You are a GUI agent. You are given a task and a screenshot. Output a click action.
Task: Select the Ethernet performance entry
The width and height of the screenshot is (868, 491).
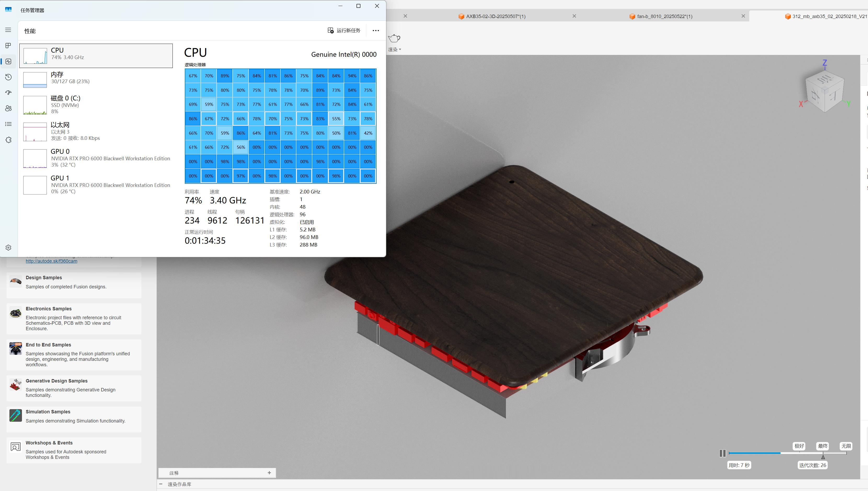point(96,132)
